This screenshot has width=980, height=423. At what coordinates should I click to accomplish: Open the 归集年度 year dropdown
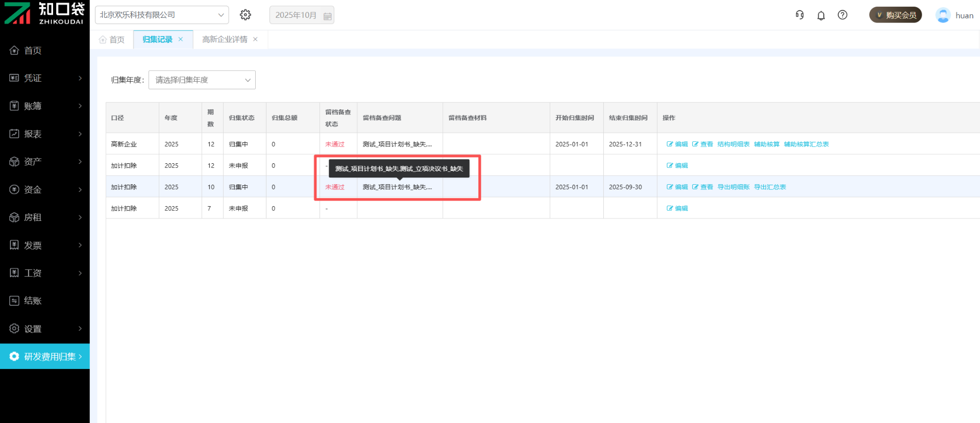click(x=202, y=80)
